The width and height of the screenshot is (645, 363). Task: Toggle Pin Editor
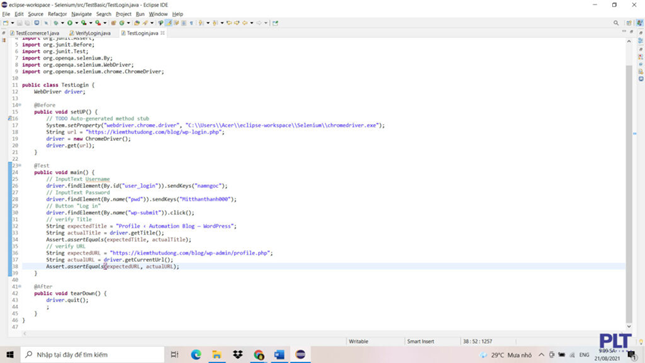(x=275, y=23)
